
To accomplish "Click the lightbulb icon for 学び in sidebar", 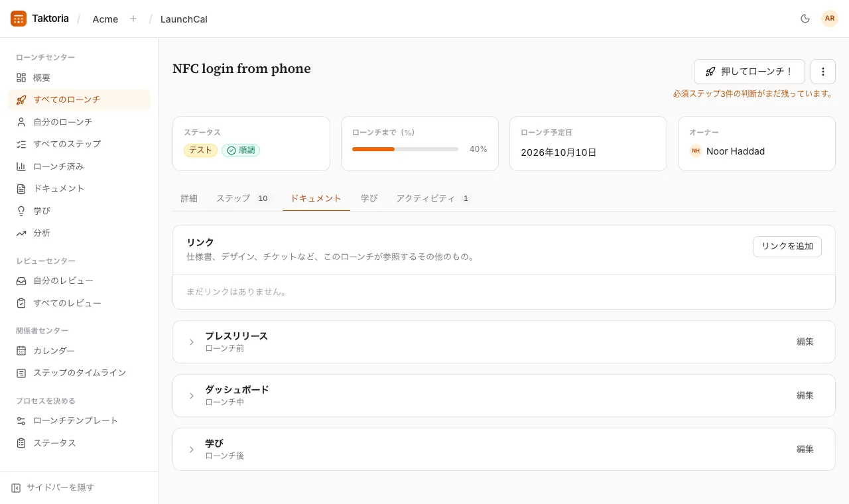I will click(x=21, y=211).
